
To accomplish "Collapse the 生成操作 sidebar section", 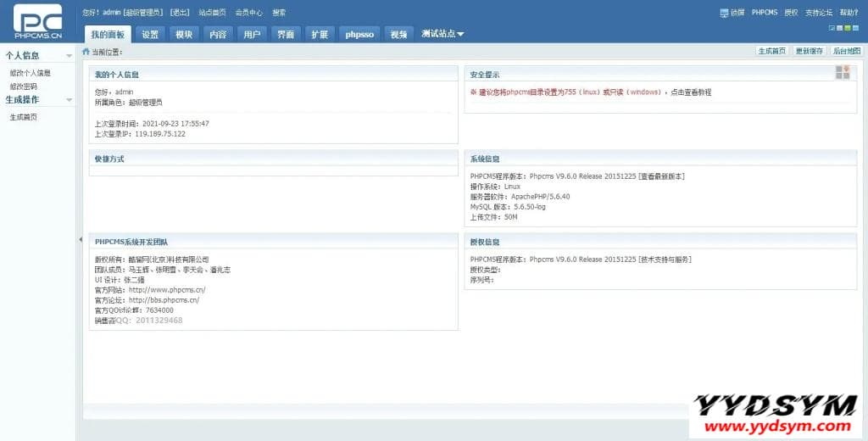I will coord(70,100).
